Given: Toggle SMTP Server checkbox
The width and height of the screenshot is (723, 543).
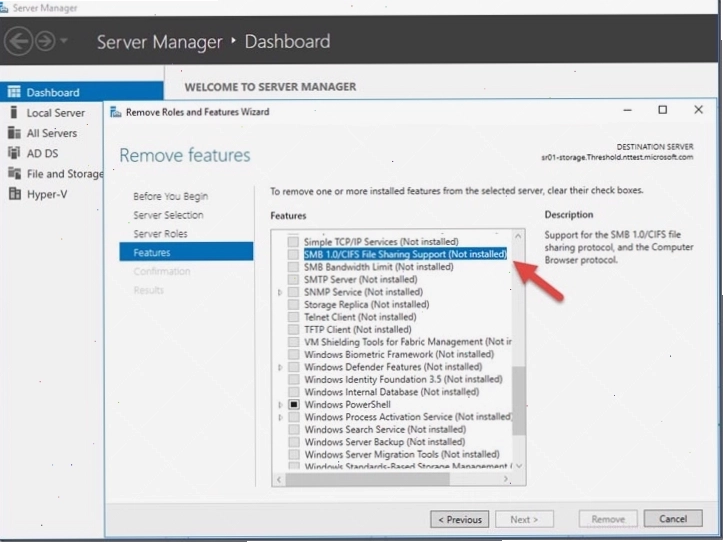Looking at the screenshot, I should point(293,279).
